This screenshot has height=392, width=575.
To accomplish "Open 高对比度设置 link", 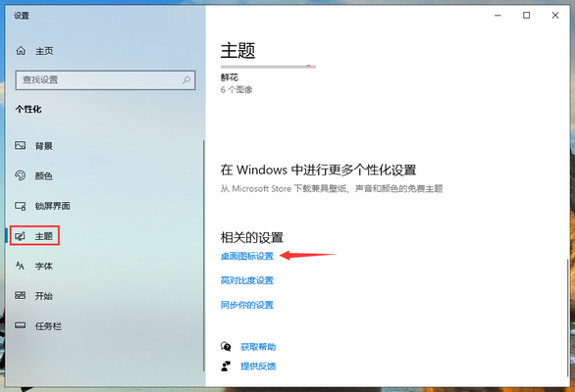I will click(247, 280).
